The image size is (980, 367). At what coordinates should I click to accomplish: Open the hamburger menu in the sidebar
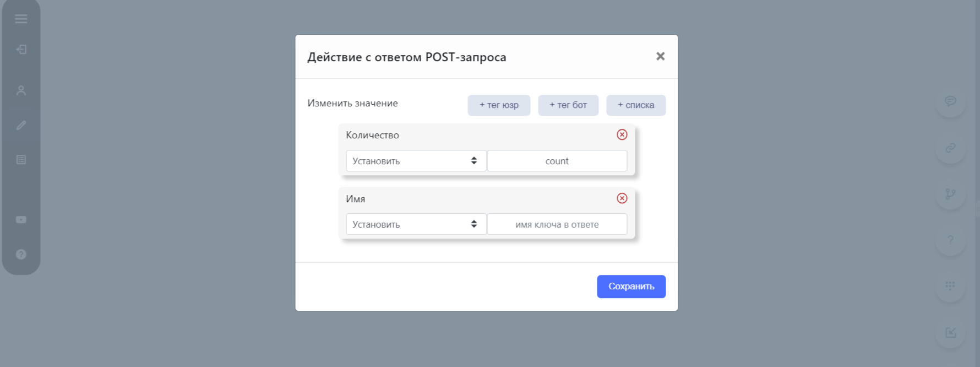tap(21, 19)
